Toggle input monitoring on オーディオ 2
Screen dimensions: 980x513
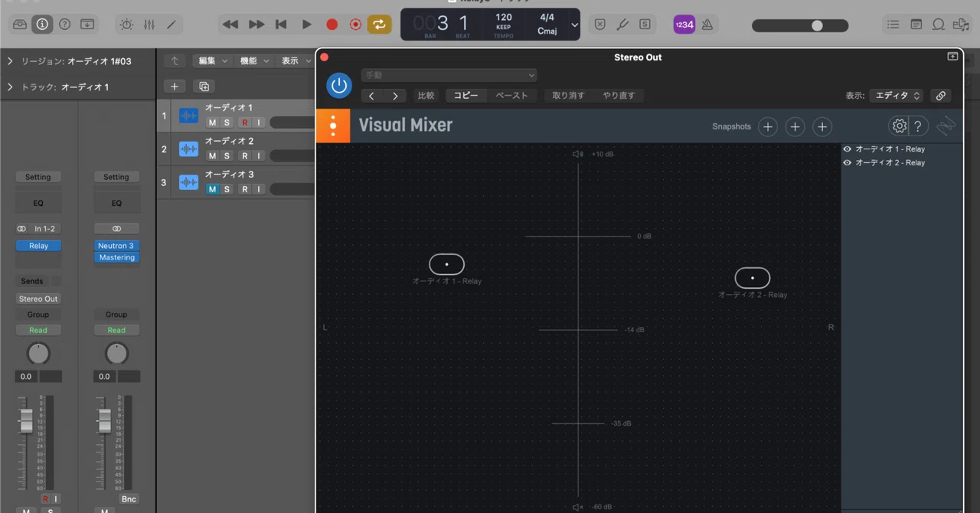[259, 155]
